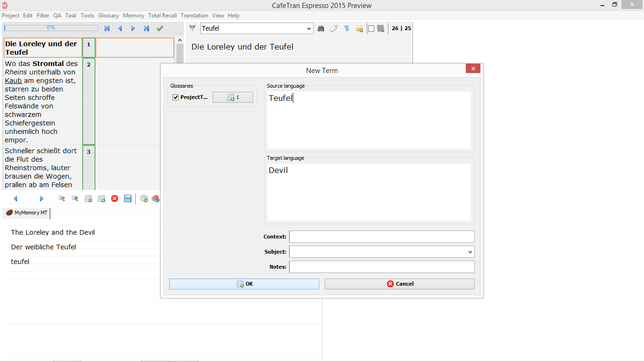Cancel the New Term dialog
This screenshot has height=362, width=644.
click(x=399, y=284)
